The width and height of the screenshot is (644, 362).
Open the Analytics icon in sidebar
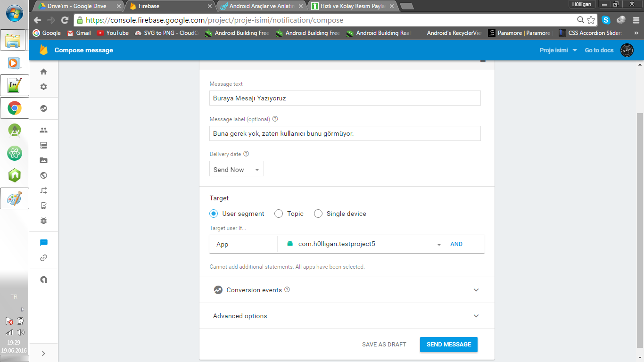[44, 108]
